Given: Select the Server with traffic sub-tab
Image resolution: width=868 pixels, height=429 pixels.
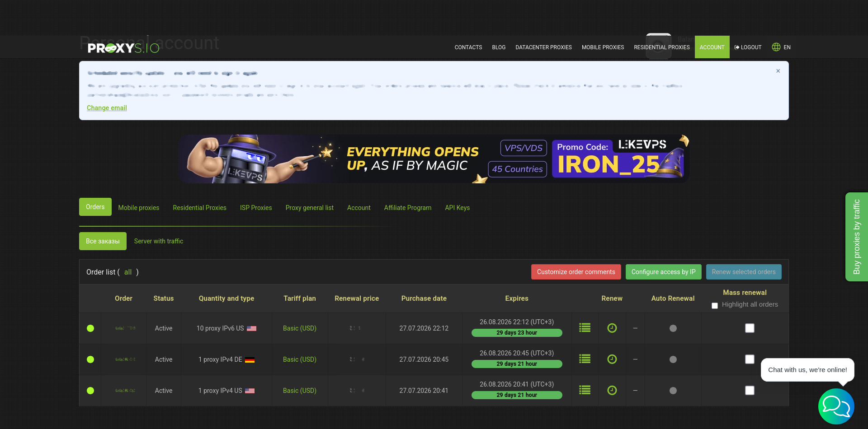Looking at the screenshot, I should 159,241.
